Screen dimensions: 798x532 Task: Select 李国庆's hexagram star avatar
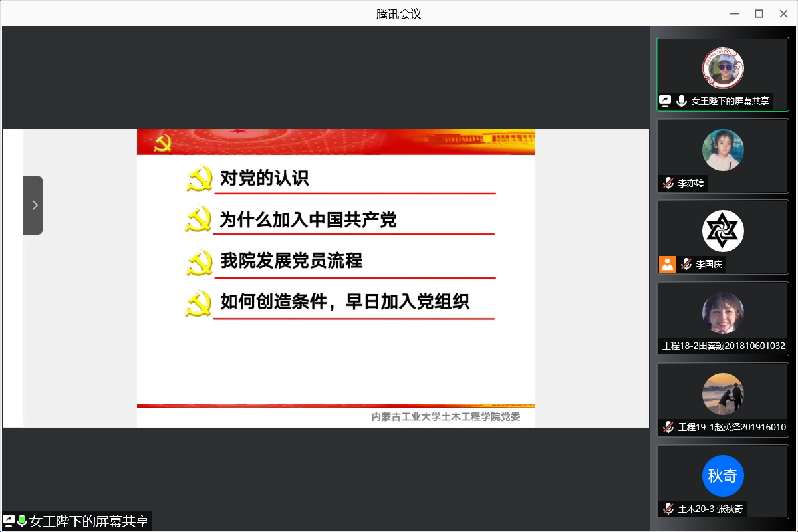[723, 231]
